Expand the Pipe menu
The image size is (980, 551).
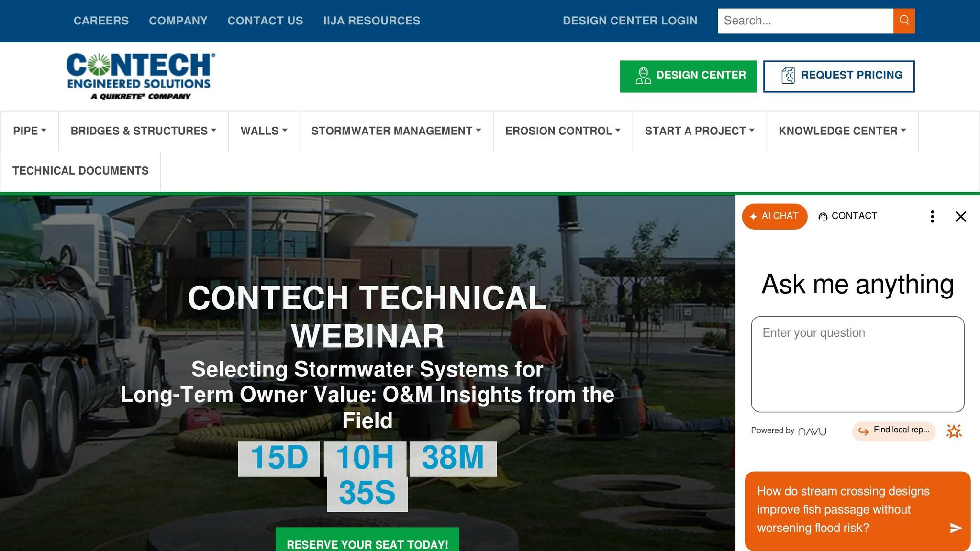[30, 131]
